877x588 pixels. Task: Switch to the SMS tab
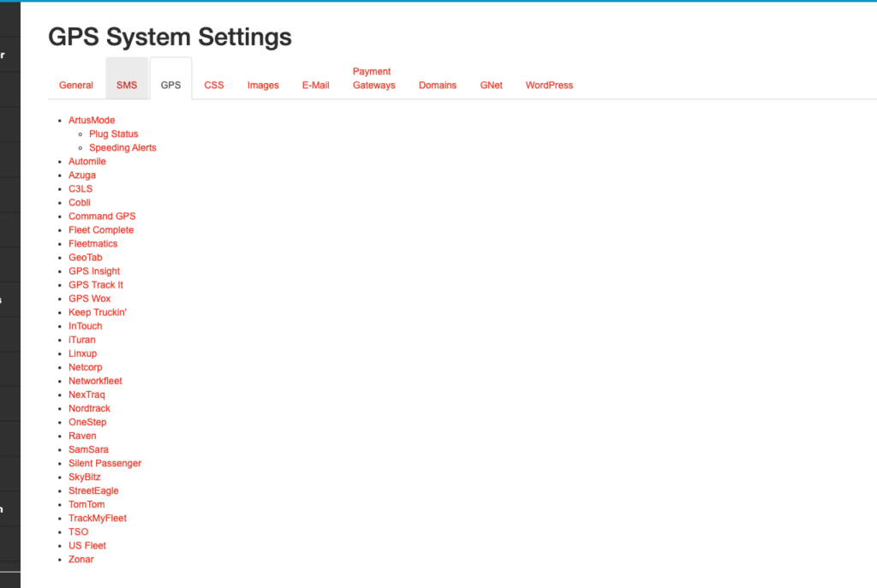coord(127,85)
